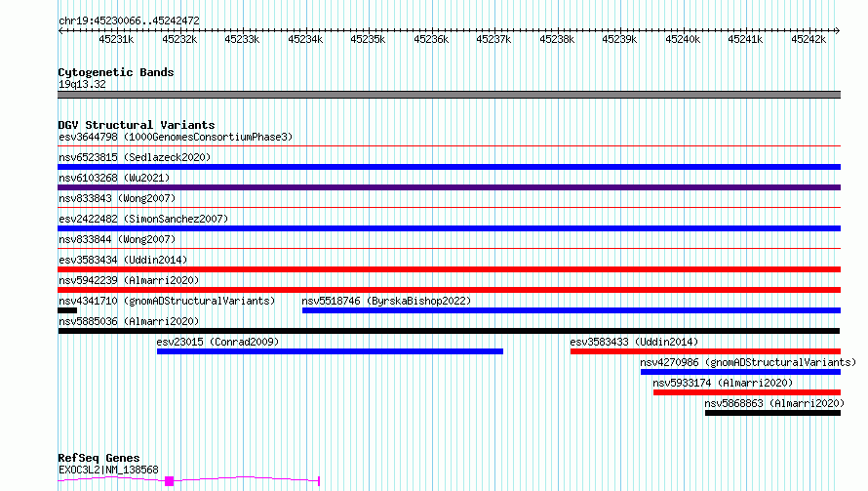Select the RefSeq Genes track title
The image size is (868, 491).
99,458
